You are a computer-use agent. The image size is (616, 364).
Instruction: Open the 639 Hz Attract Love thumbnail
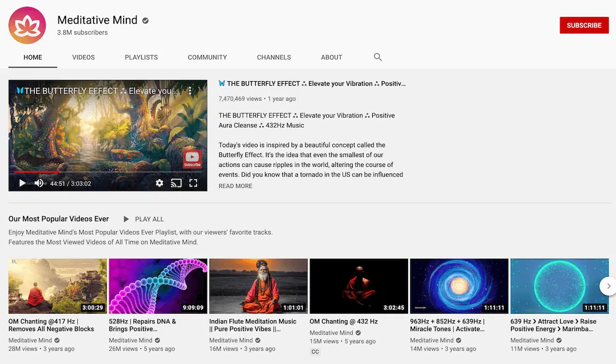(560, 286)
